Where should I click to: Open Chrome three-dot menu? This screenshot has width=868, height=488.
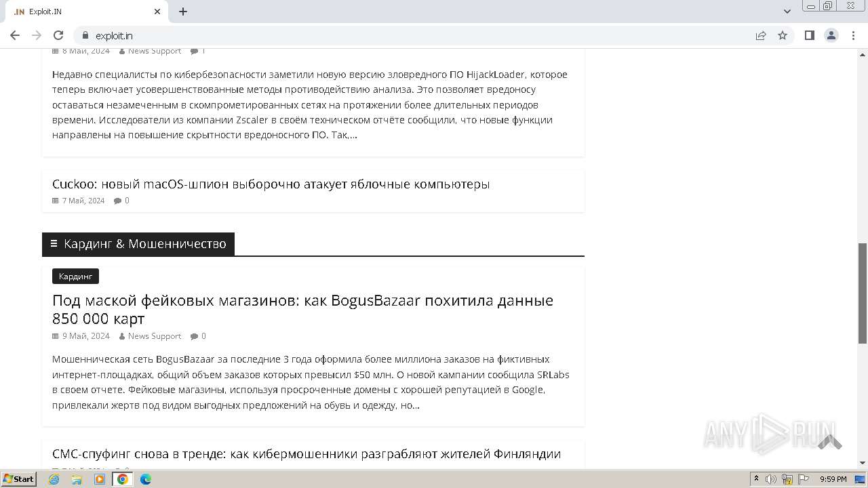click(x=853, y=35)
